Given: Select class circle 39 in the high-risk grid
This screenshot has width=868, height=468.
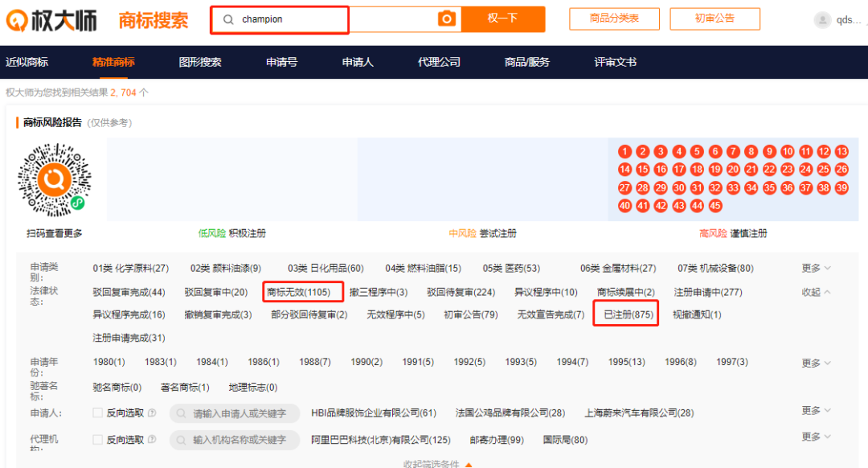Looking at the screenshot, I should point(842,187).
